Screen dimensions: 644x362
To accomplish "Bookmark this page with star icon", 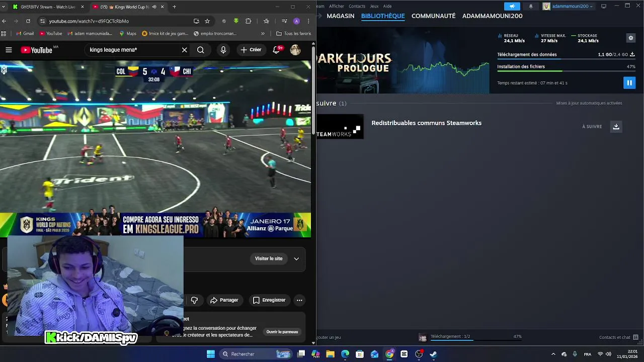I will [207, 21].
